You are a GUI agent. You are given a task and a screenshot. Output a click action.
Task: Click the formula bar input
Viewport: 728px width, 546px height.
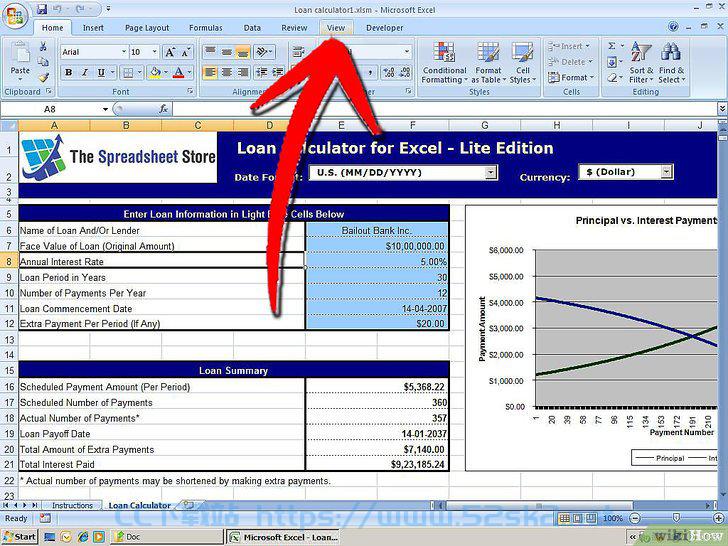pyautogui.click(x=445, y=109)
